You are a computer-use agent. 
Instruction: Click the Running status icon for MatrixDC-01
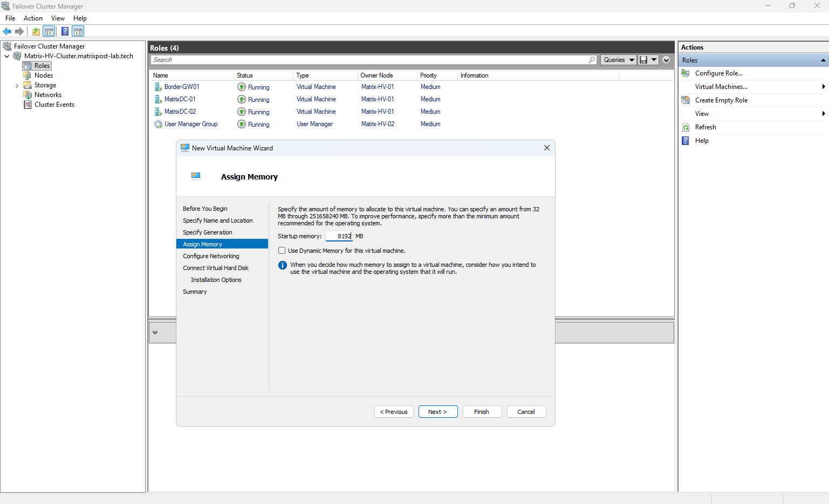coord(242,99)
